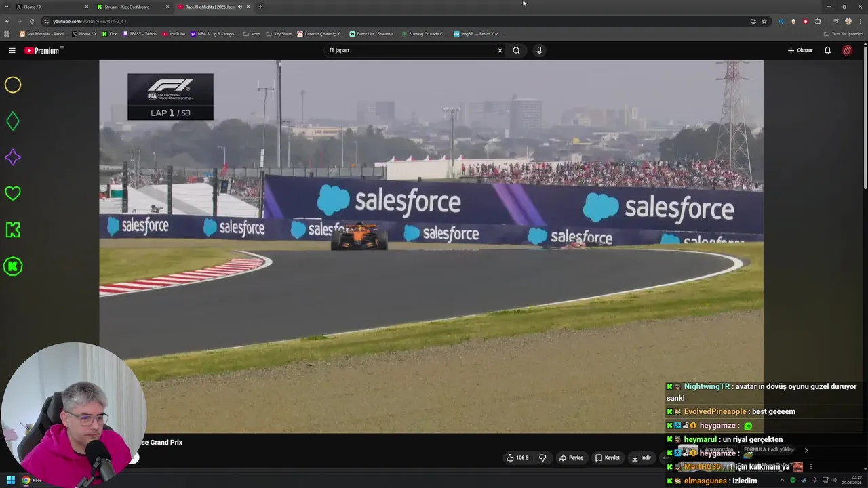Open the blue sound extension icon

click(x=781, y=21)
